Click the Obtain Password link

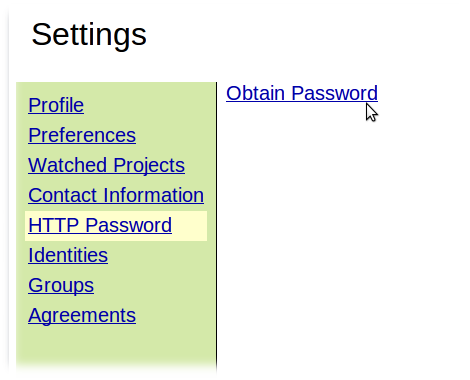[x=302, y=93]
